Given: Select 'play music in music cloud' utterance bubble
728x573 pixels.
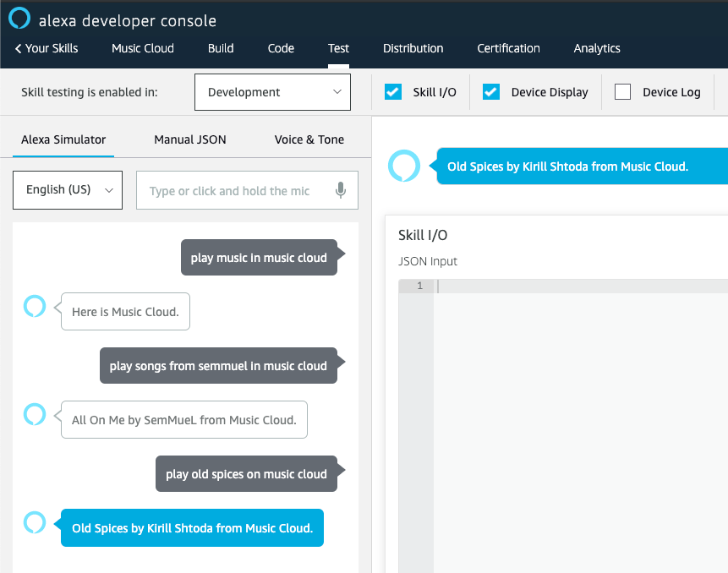Looking at the screenshot, I should pos(259,258).
